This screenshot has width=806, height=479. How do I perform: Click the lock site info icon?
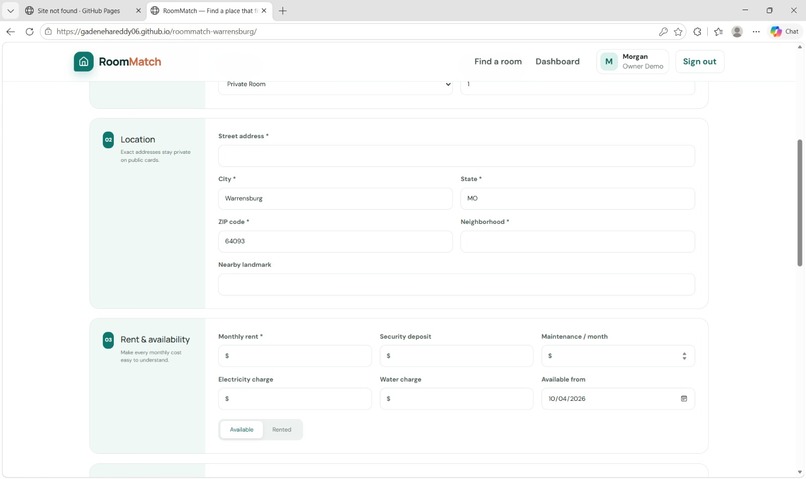48,31
